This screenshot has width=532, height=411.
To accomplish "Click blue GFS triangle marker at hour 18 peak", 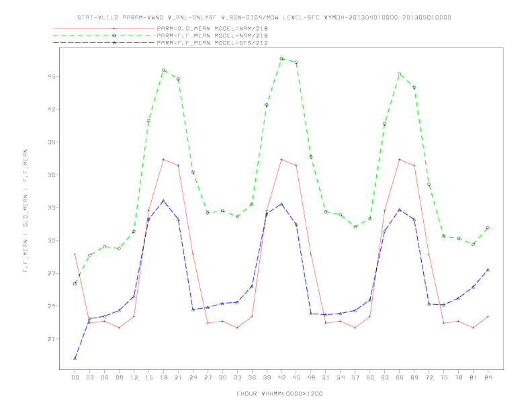I will pyautogui.click(x=163, y=201).
